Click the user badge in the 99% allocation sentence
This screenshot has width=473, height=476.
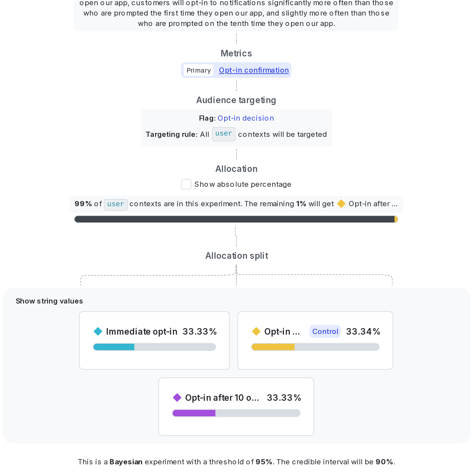pos(115,204)
